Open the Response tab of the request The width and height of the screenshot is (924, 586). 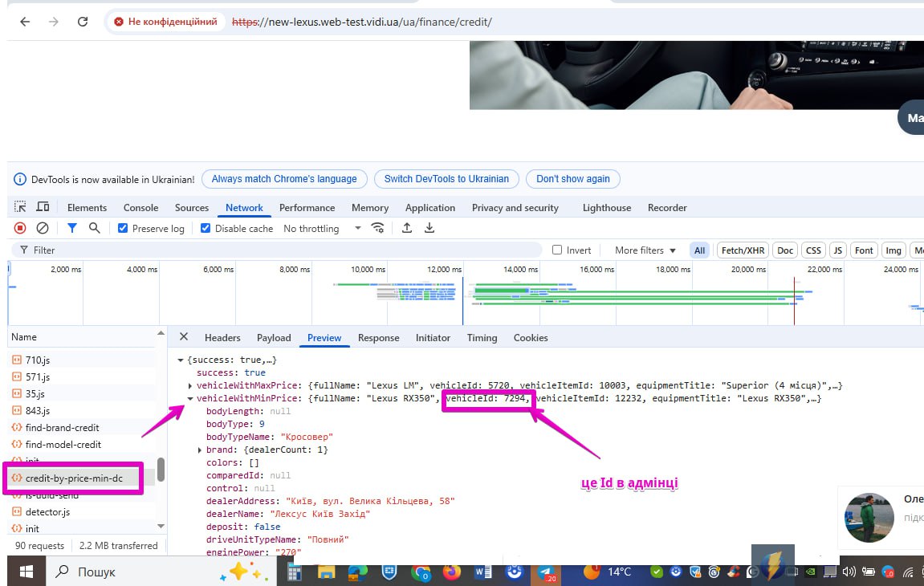(x=378, y=338)
